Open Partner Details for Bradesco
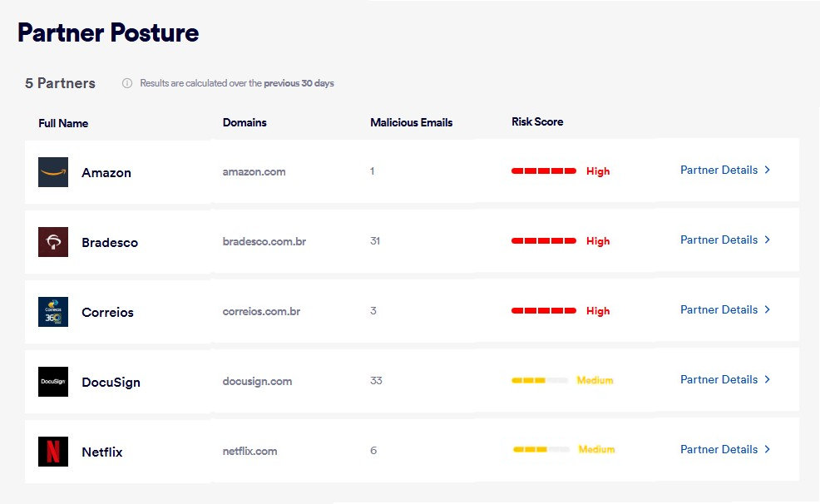The image size is (820, 504). 719,240
